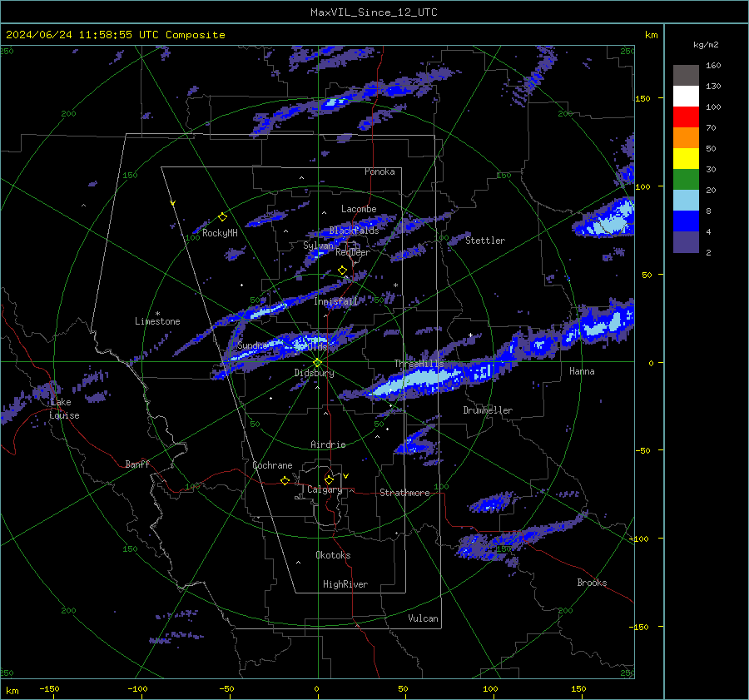This screenshot has height=700, width=749.
Task: Click the RockyMH city label
Action: pyautogui.click(x=220, y=233)
